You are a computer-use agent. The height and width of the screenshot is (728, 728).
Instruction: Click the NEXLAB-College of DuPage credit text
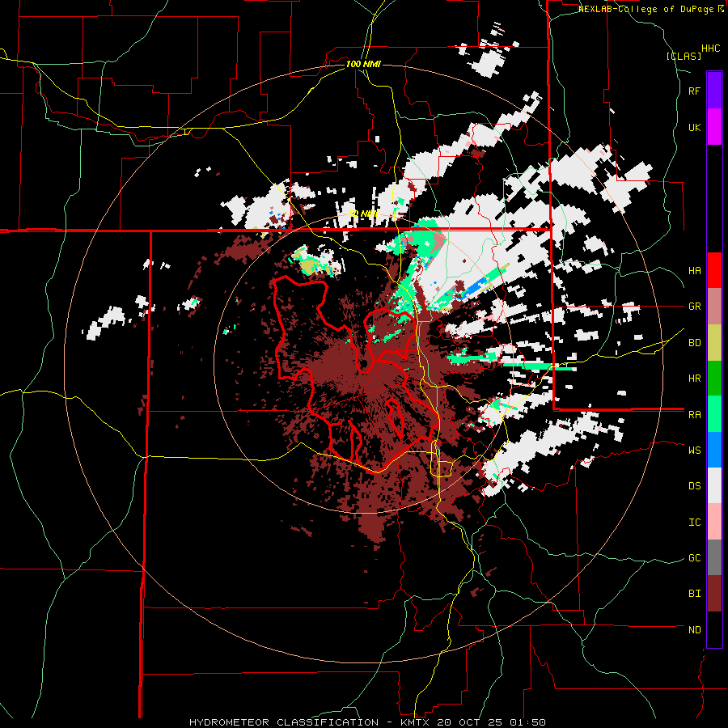[645, 9]
